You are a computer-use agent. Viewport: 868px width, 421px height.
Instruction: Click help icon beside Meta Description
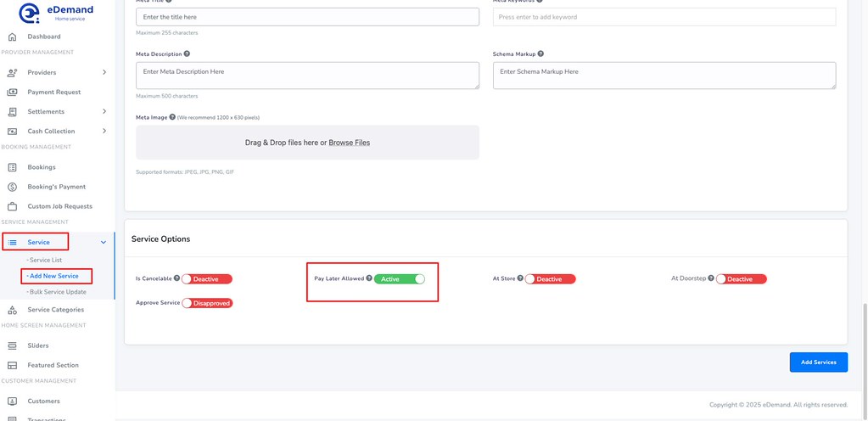tap(188, 53)
